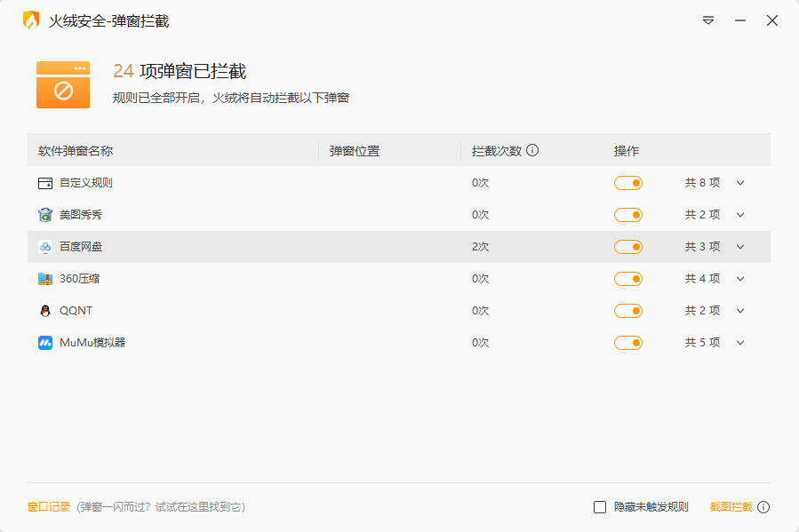Click the 截图拦截 button
The height and width of the screenshot is (532, 799).
click(x=733, y=506)
